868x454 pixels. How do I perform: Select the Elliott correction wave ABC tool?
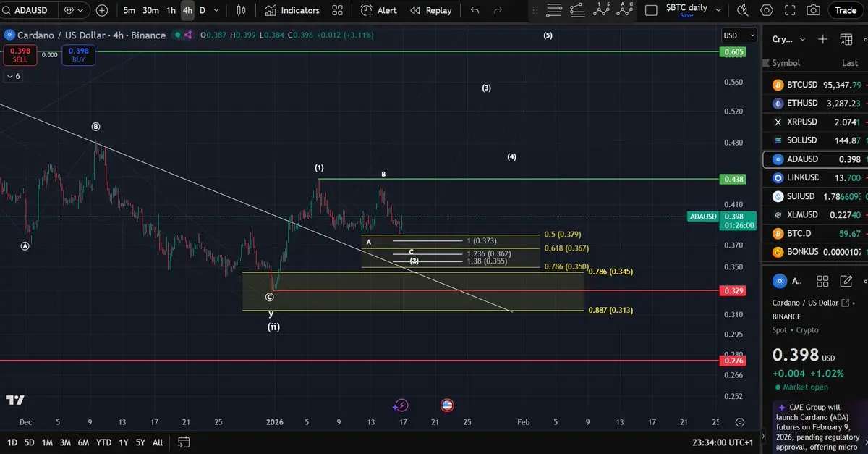pyautogui.click(x=624, y=10)
